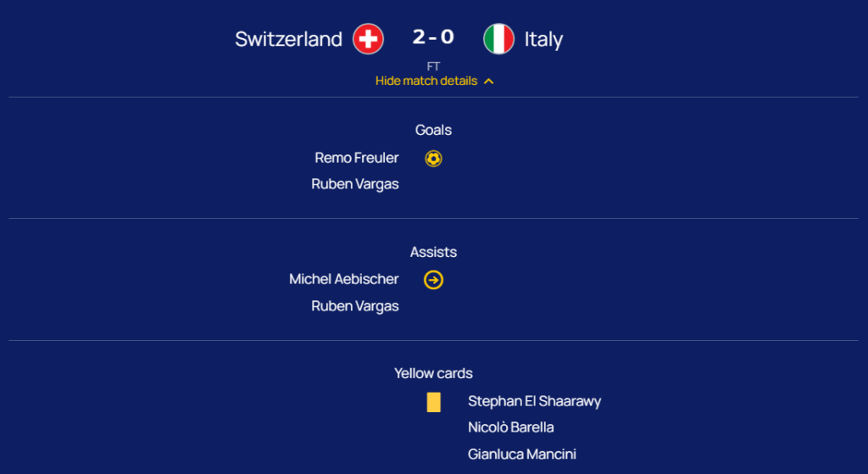Select booked player Stephan El Shaarawy
The image size is (868, 474).
534,401
